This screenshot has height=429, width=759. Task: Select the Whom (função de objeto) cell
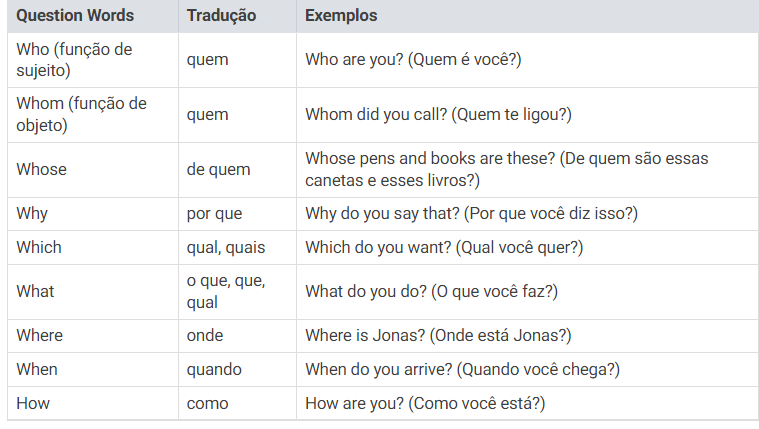click(93, 115)
